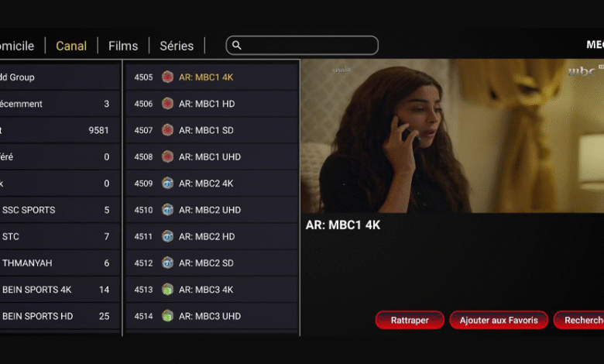
Task: Click the MBC2 SD channel logo icon
Action: [167, 263]
